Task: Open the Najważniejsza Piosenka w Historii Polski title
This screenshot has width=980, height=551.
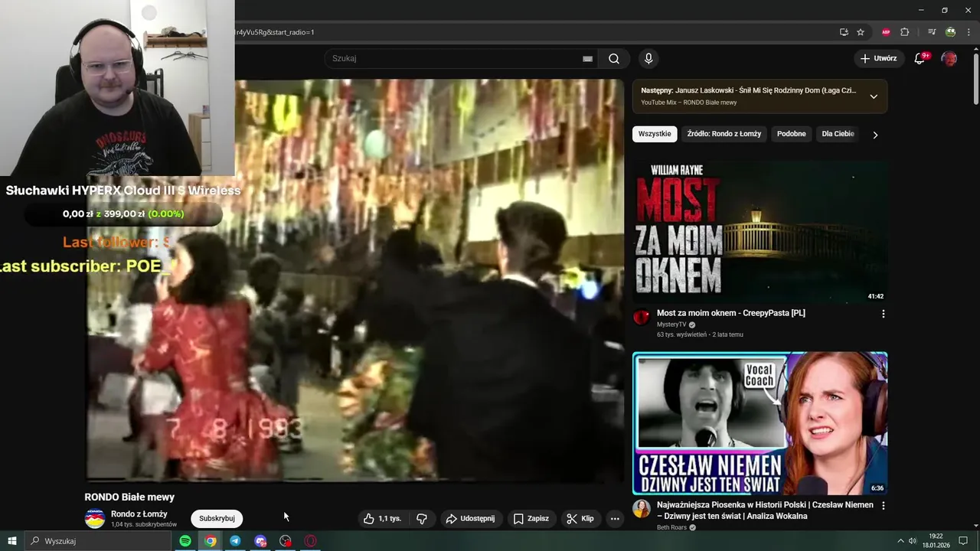Action: [x=765, y=510]
